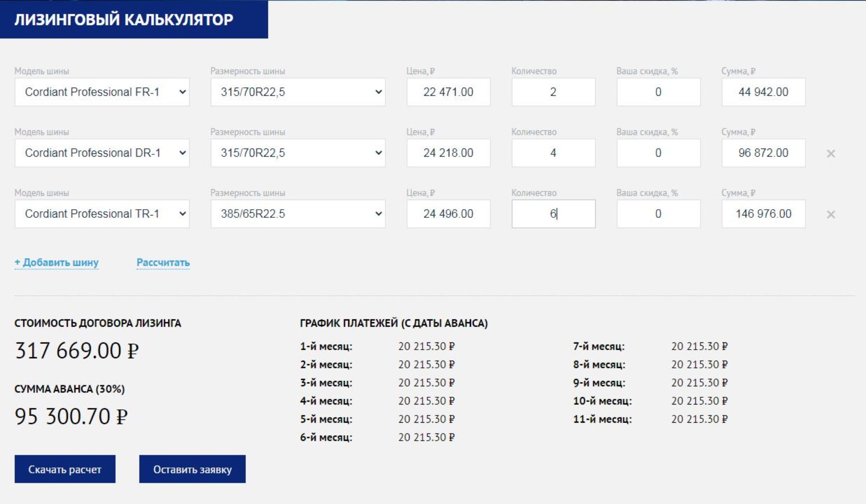Viewport: 866px width, 504px height.
Task: Click price field 24 218.00
Action: click(x=448, y=153)
